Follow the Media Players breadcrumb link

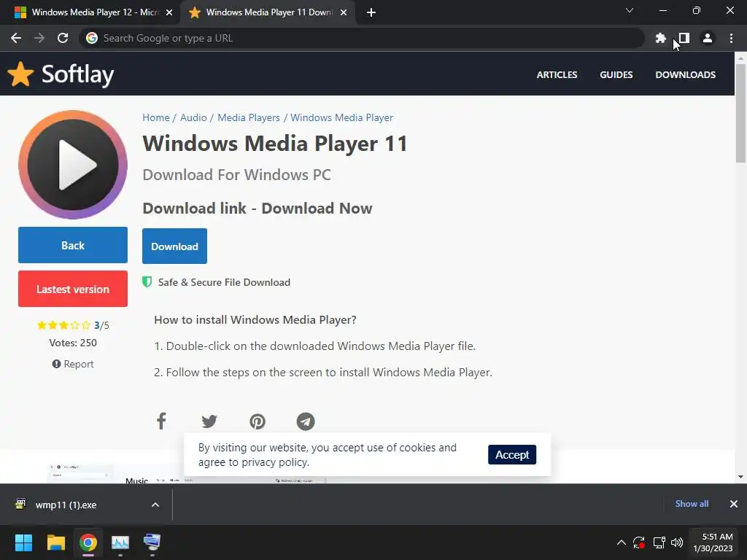(249, 117)
